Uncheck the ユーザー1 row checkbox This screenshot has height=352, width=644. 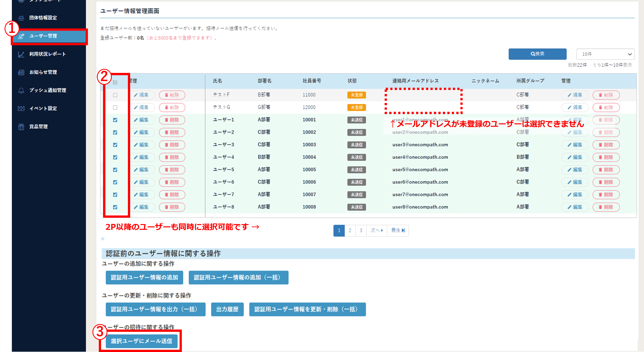tap(115, 120)
